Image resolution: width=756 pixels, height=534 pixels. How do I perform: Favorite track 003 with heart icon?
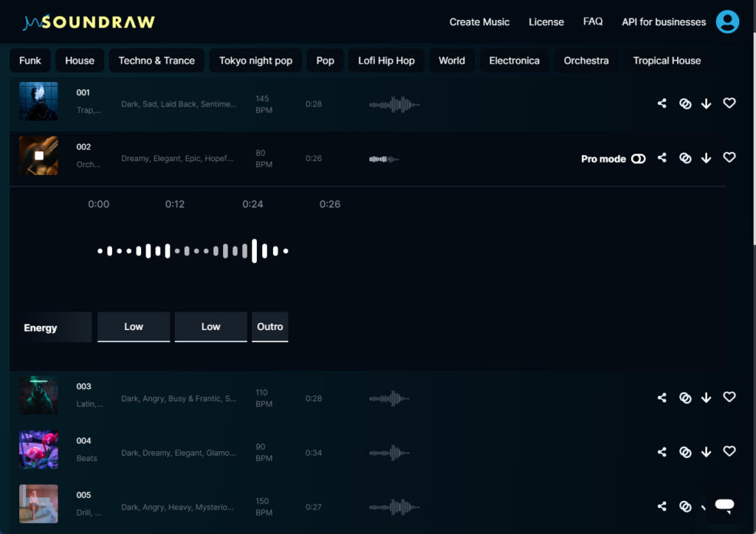point(729,397)
